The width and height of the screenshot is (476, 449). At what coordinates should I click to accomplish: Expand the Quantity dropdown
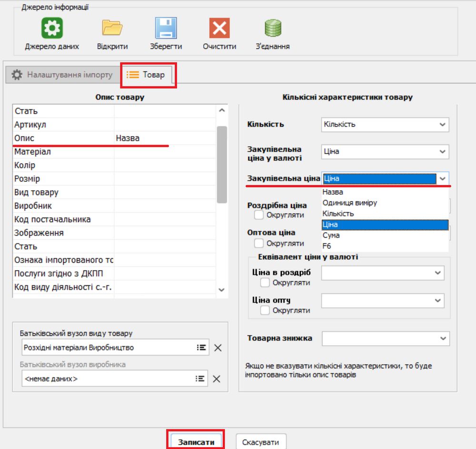pos(443,125)
